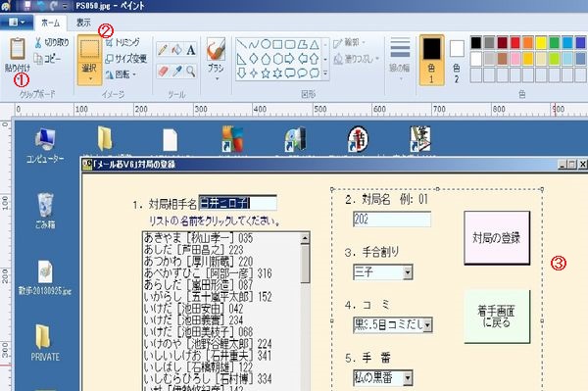This screenshot has height=391, width=588.
Task: Open the Select tool dropdown arrow
Action: click(89, 79)
